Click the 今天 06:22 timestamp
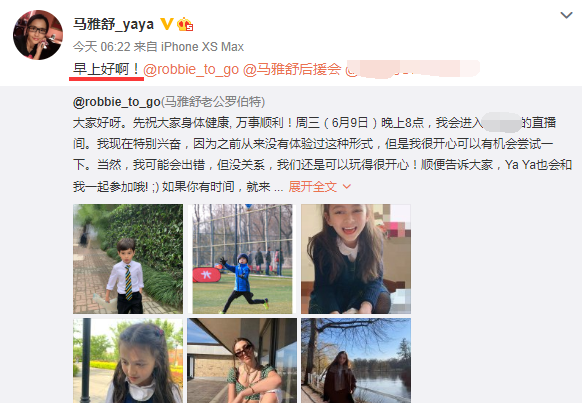This screenshot has height=403, width=582. 102,47
